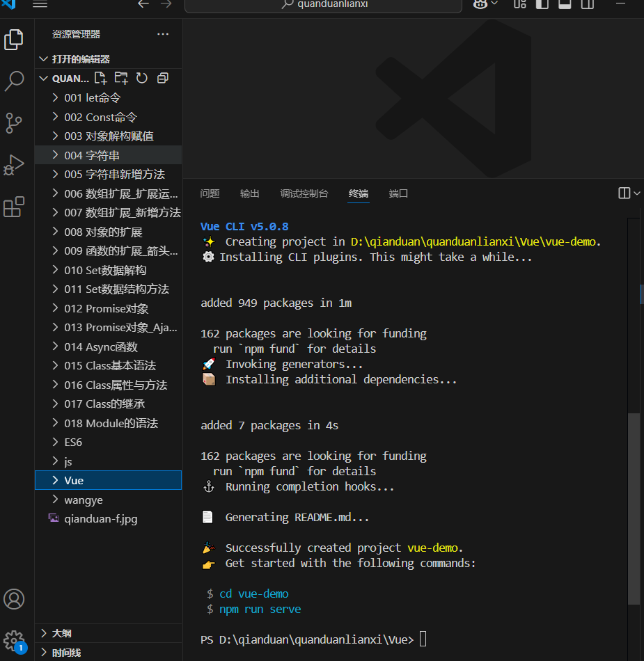Switch to the 端口 ports tab
Image resolution: width=644 pixels, height=661 pixels.
click(398, 193)
